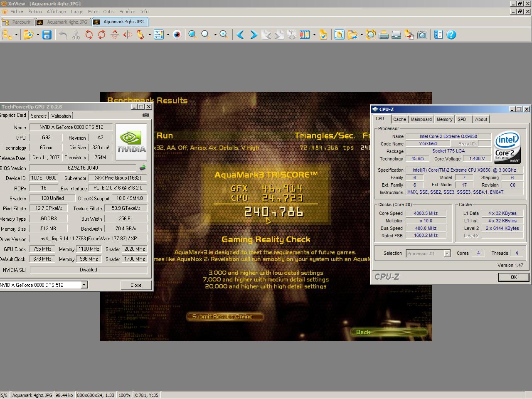Rotate image clockwise
This screenshot has width=532, height=399.
(102, 35)
